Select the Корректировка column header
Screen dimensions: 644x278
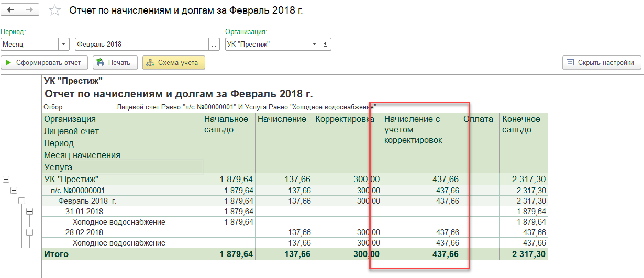pos(347,143)
